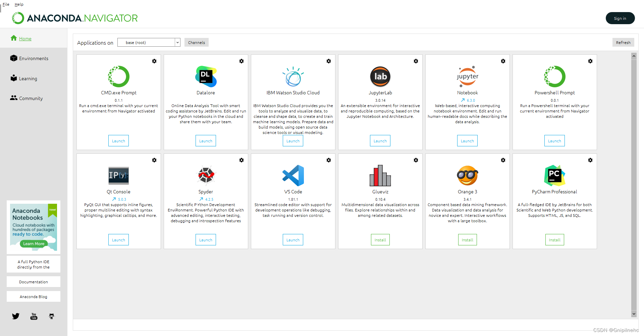Launch IBM Watson Studio Cloud

pyautogui.click(x=293, y=141)
